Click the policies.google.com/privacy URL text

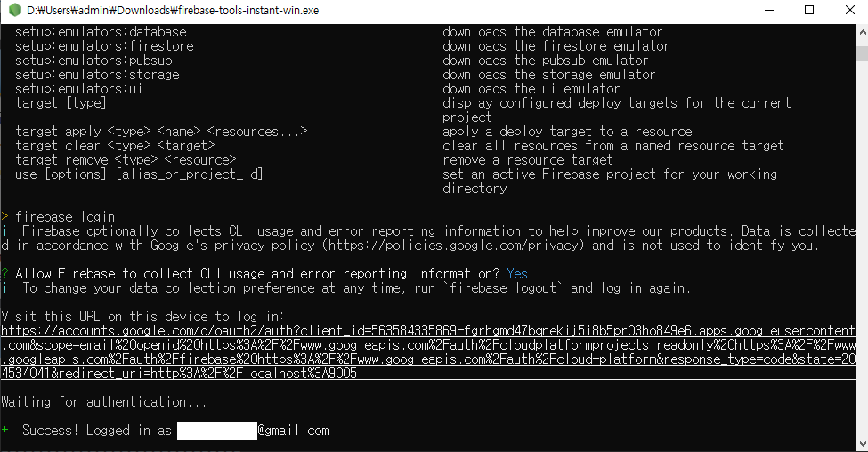[454, 245]
